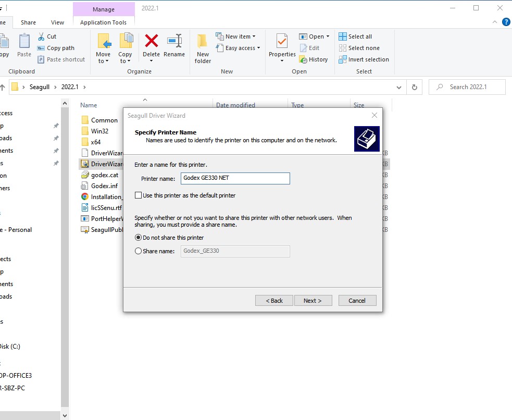Click the Select none icon
Screen dimensions: 512x420
point(343,48)
